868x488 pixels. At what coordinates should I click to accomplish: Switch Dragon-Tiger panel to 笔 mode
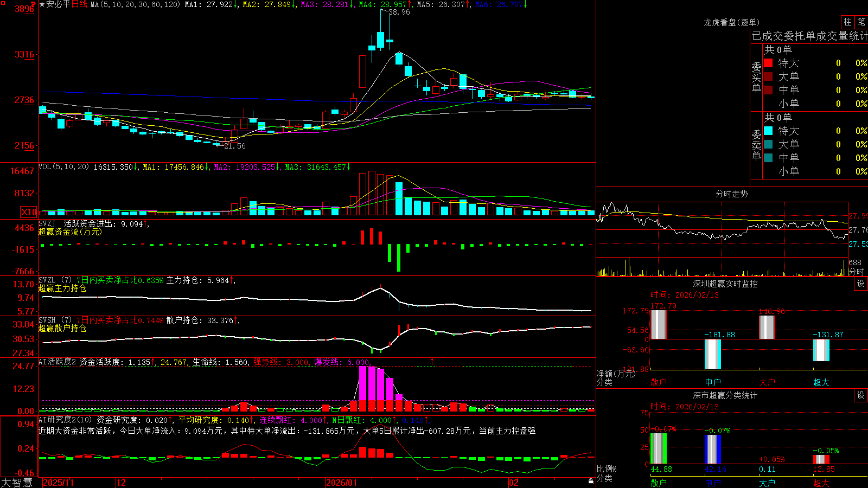coord(861,22)
